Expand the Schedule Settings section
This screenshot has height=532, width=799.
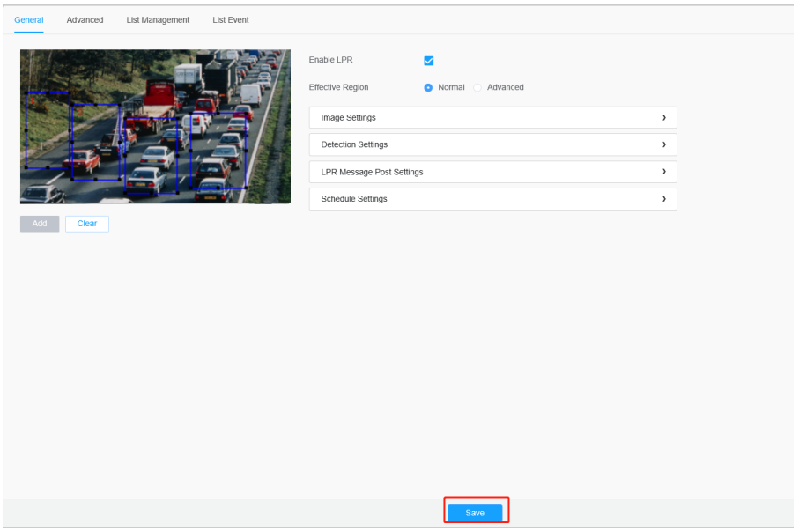492,199
